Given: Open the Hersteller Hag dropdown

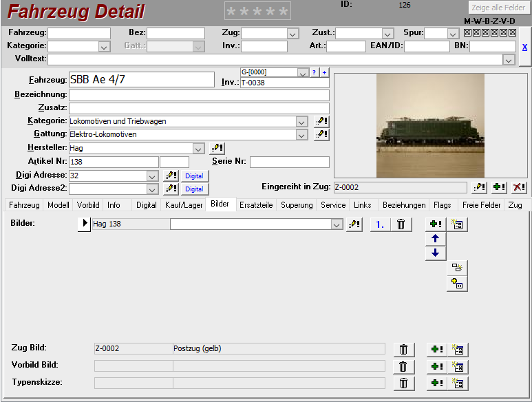Looking at the screenshot, I should point(198,148).
